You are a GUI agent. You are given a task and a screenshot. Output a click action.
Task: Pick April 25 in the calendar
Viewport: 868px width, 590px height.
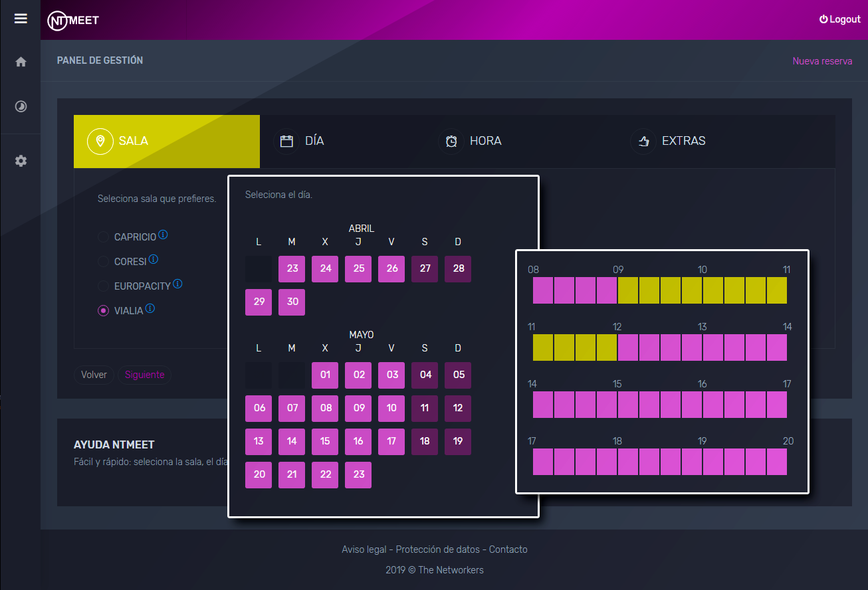pyautogui.click(x=358, y=269)
